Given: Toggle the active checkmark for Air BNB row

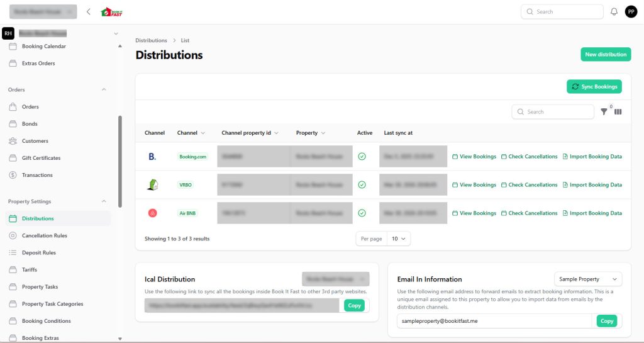Looking at the screenshot, I should tap(362, 213).
